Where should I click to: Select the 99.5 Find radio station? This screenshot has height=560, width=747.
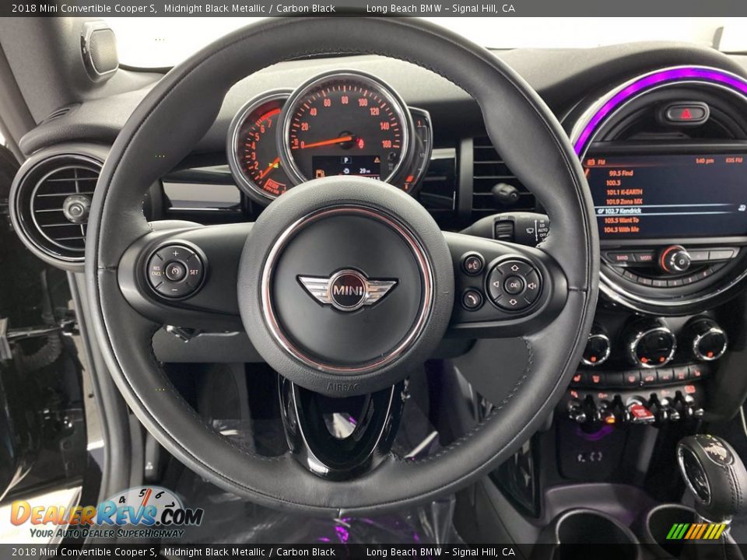[x=621, y=173]
